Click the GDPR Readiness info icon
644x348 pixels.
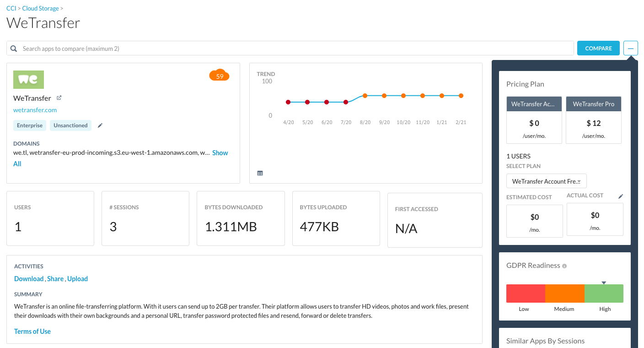(x=564, y=266)
